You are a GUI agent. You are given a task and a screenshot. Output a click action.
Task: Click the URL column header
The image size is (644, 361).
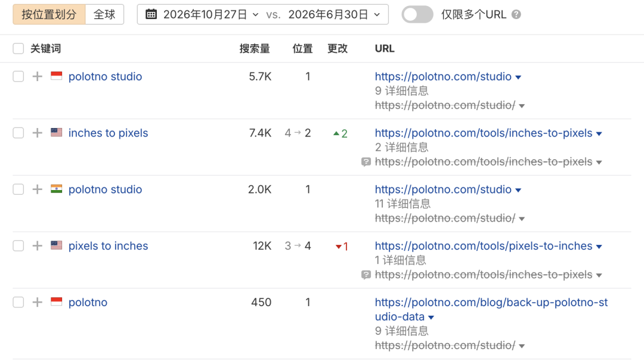(385, 48)
